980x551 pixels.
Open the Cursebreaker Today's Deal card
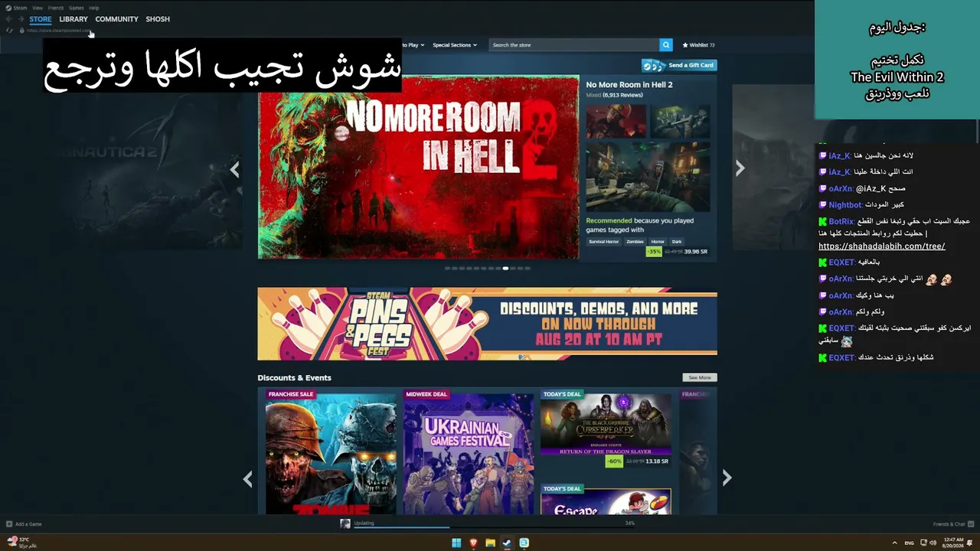tap(606, 429)
